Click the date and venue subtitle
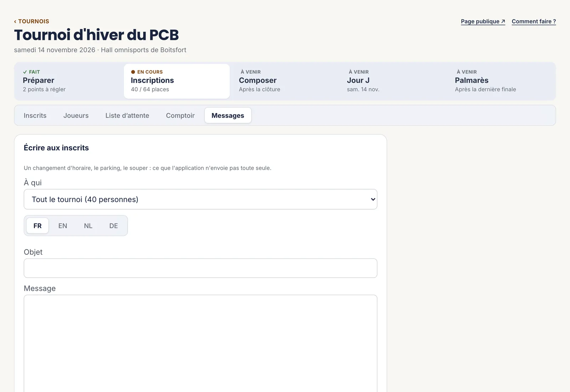The width and height of the screenshot is (570, 392). click(x=100, y=50)
